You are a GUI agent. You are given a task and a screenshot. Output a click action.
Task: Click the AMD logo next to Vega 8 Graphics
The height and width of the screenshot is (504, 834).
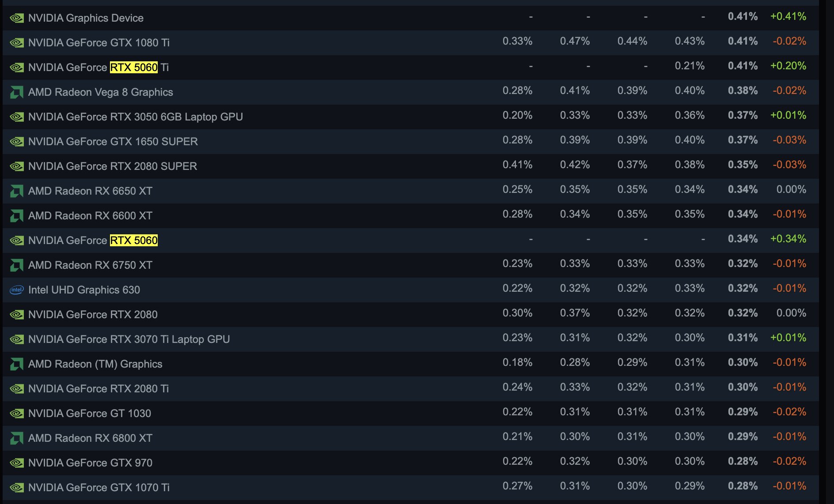[17, 92]
